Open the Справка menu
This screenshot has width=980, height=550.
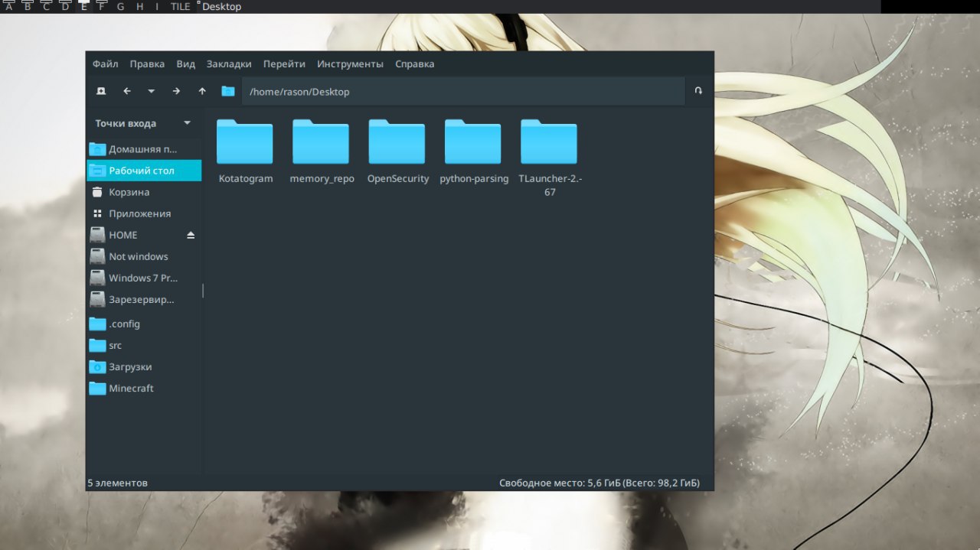pos(415,64)
